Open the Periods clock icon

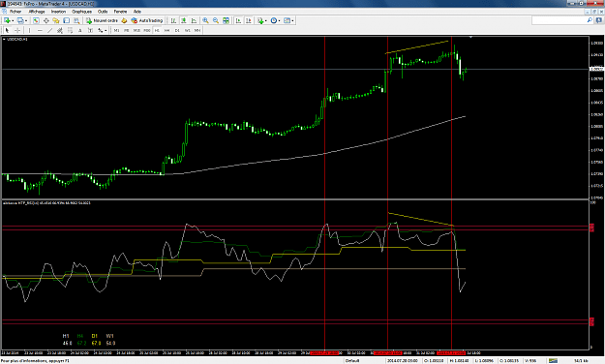[274, 20]
